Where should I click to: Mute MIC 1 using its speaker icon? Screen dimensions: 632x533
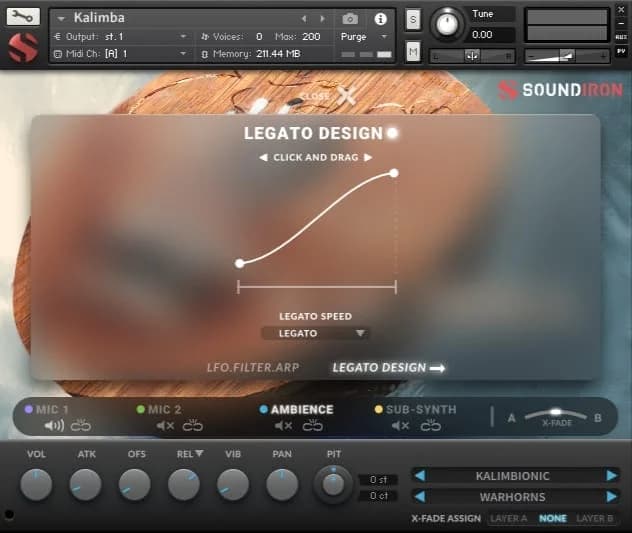coord(54,426)
